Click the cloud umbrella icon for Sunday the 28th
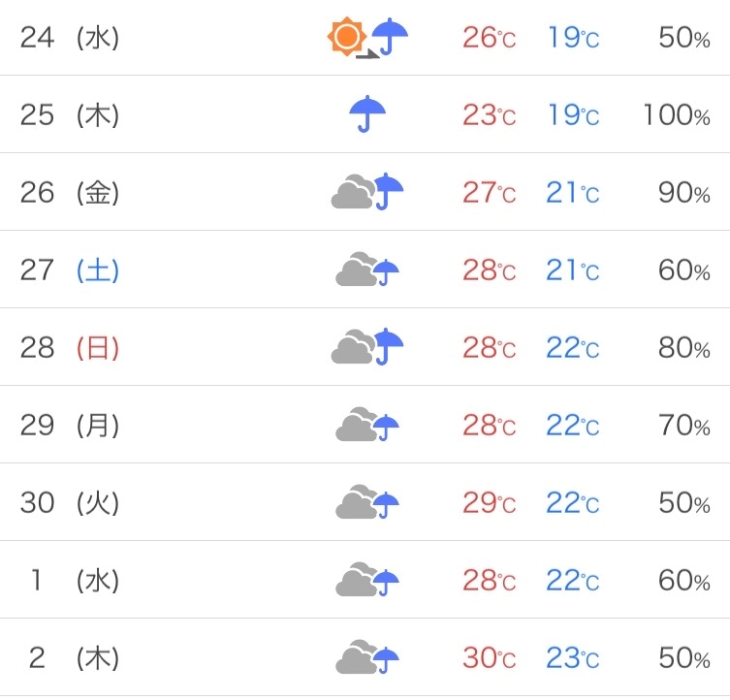730x700 pixels. pos(367,346)
